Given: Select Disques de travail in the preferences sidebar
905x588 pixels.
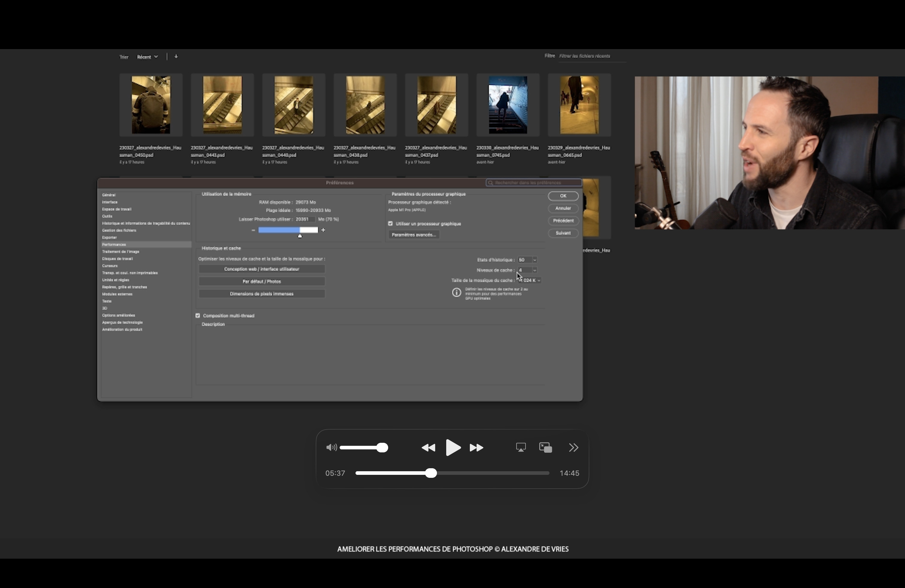Looking at the screenshot, I should point(117,259).
